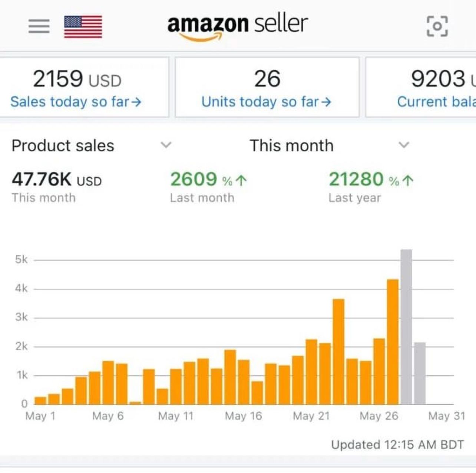The height and width of the screenshot is (473, 476).
Task: Open Sales today so far link
Action: pos(70,102)
